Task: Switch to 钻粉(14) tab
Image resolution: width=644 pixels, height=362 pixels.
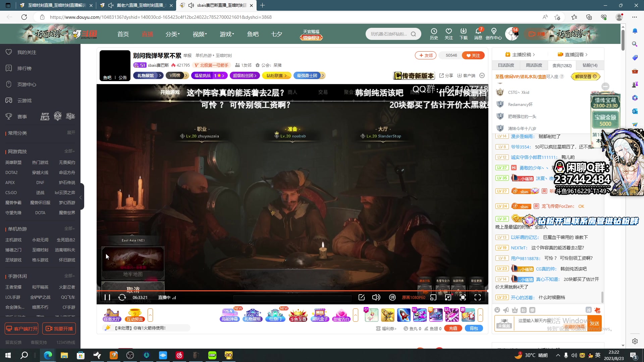Action: (x=590, y=65)
